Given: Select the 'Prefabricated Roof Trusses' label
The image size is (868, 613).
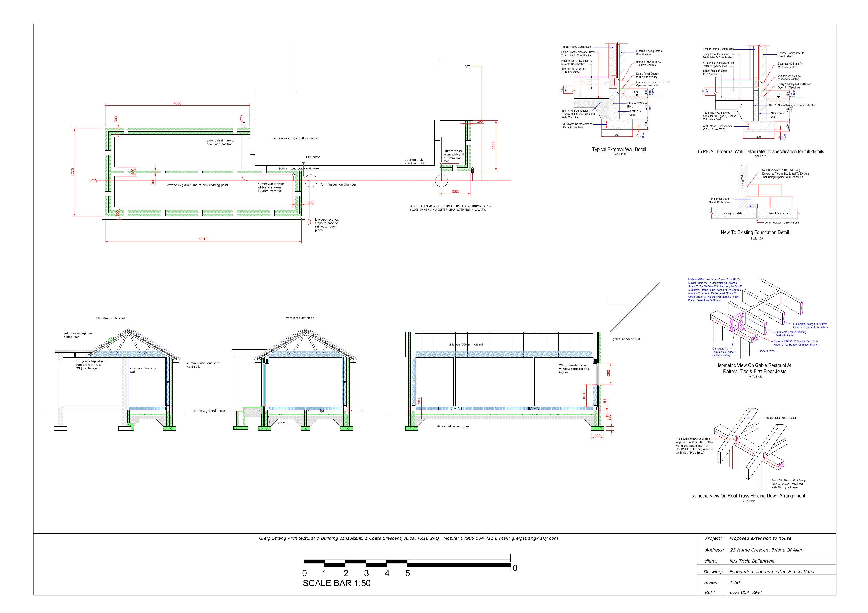Looking at the screenshot, I should pyautogui.click(x=781, y=418).
